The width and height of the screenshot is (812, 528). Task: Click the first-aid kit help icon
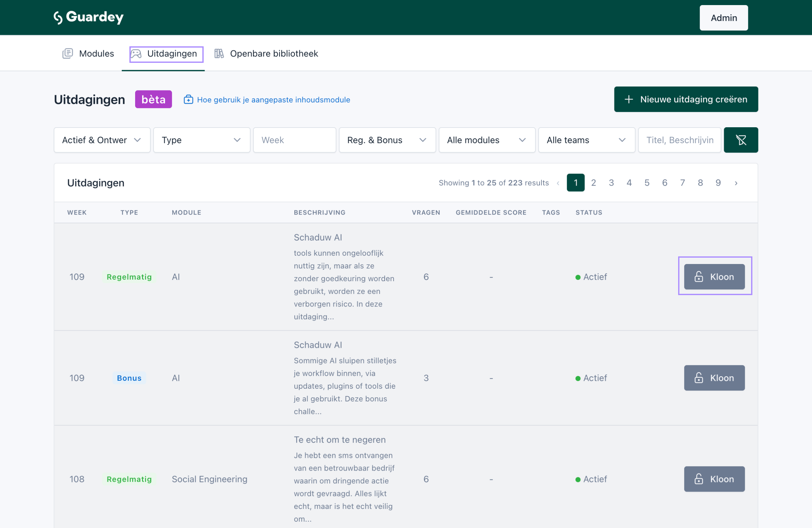click(188, 100)
